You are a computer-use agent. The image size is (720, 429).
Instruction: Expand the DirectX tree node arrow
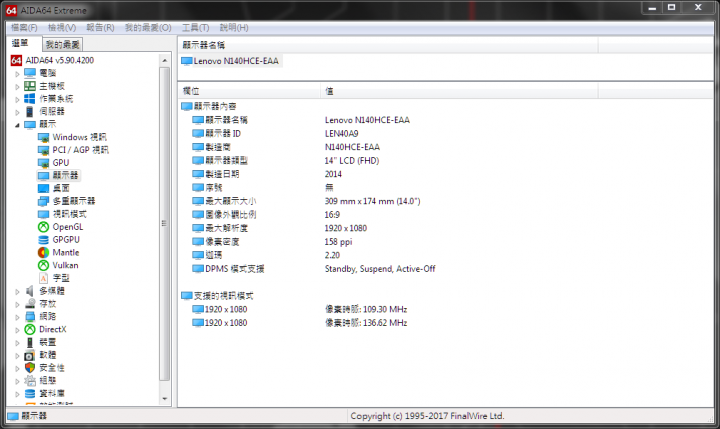[17, 330]
